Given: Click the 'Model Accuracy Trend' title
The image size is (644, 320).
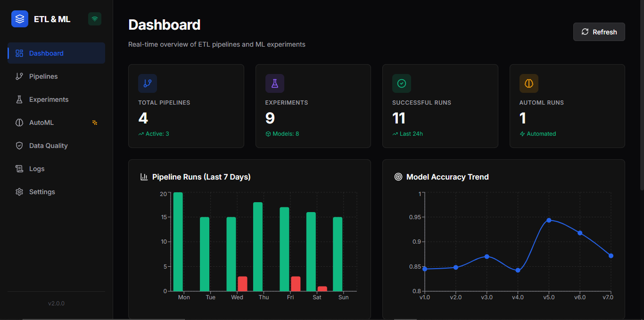Looking at the screenshot, I should [x=447, y=177].
